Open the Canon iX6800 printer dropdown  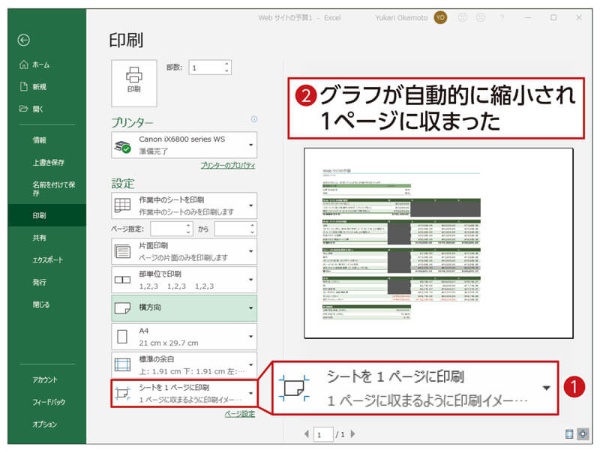coord(184,145)
